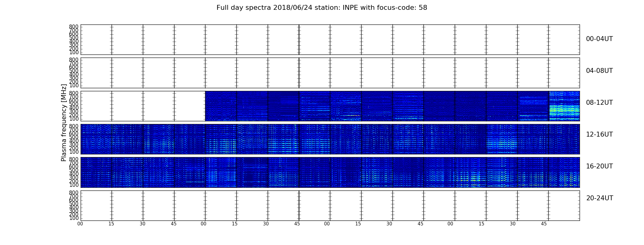Click the bright spectrum burst at the end of the 08-12UT row
The width and height of the screenshot is (644, 245).
(x=564, y=106)
